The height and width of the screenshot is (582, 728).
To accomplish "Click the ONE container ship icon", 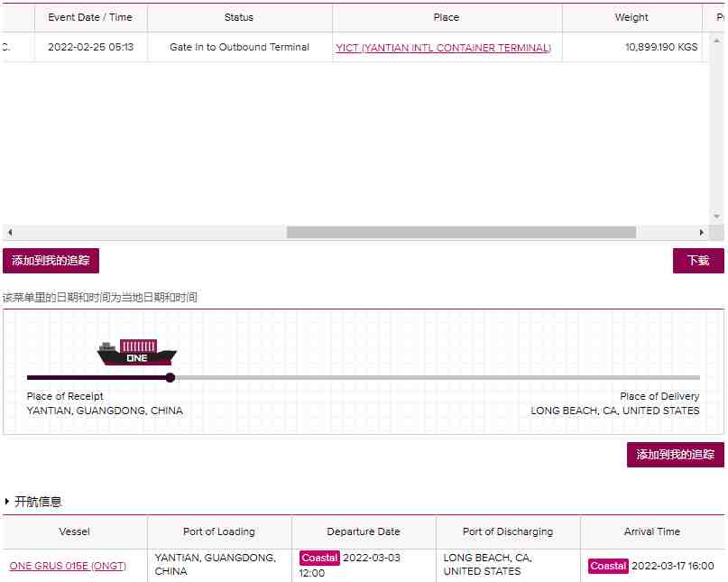I will [x=137, y=353].
